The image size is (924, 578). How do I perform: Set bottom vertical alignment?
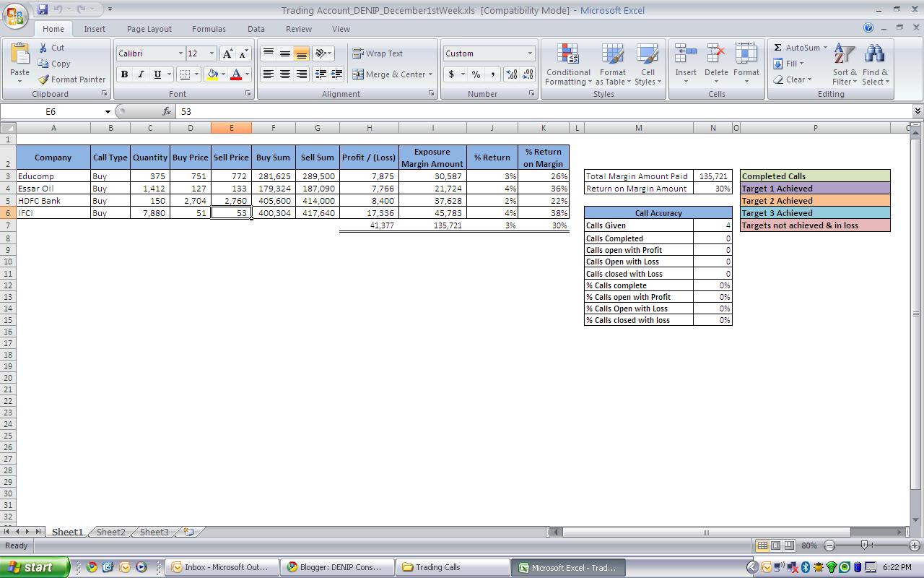coord(301,53)
